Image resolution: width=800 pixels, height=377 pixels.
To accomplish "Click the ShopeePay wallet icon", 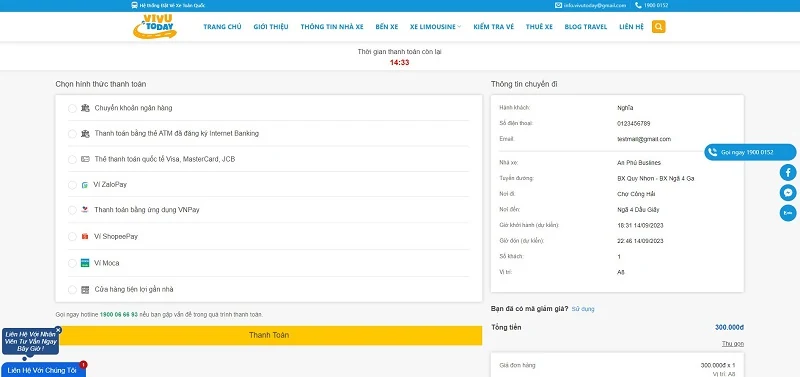I will [x=85, y=237].
